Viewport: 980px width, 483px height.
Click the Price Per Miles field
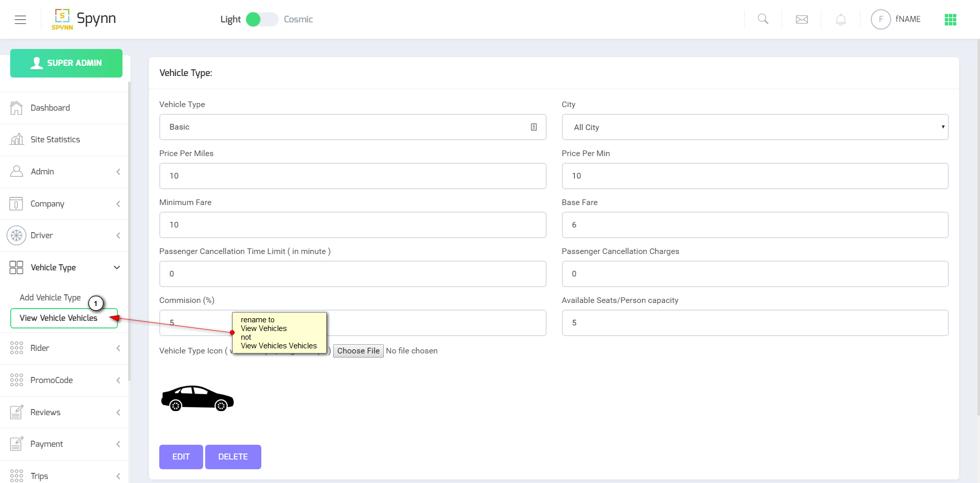pyautogui.click(x=352, y=176)
